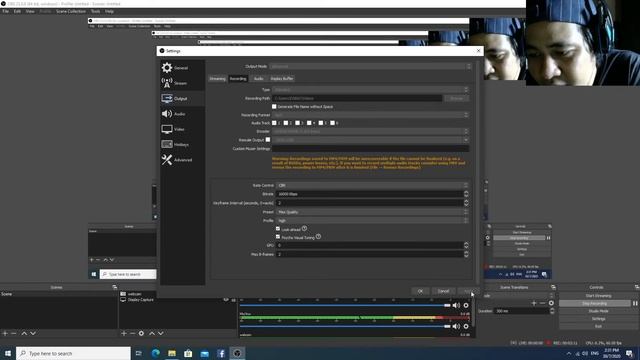The width and height of the screenshot is (640, 360).
Task: Click the Stop Recording button
Action: (x=594, y=303)
